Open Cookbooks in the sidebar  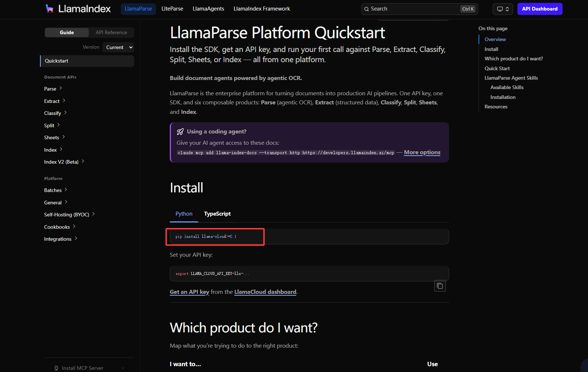pos(57,227)
